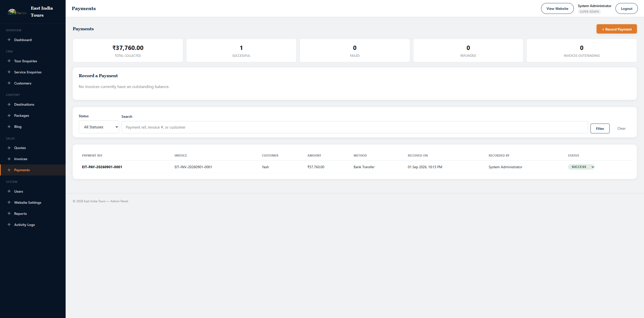The height and width of the screenshot is (318, 644).
Task: Apply the Filter button
Action: click(x=600, y=128)
